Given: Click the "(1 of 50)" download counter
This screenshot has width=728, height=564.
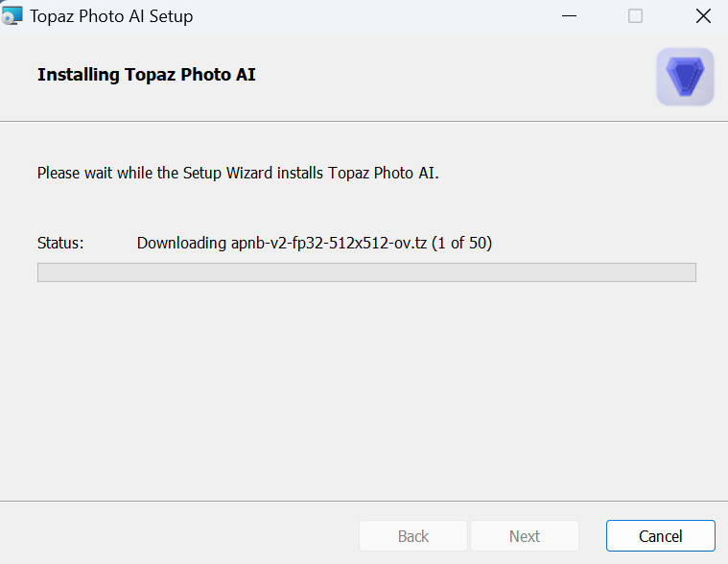Looking at the screenshot, I should 461,243.
